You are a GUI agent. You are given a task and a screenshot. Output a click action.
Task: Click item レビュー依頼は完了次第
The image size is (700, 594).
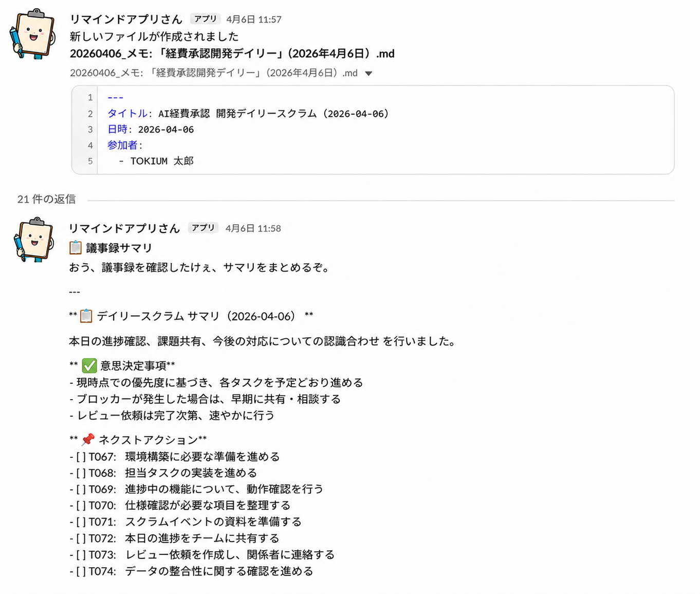tap(172, 416)
